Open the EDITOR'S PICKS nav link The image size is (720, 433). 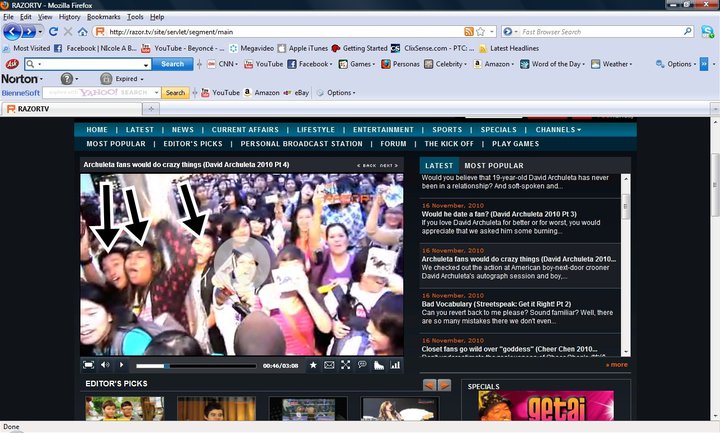pos(193,144)
